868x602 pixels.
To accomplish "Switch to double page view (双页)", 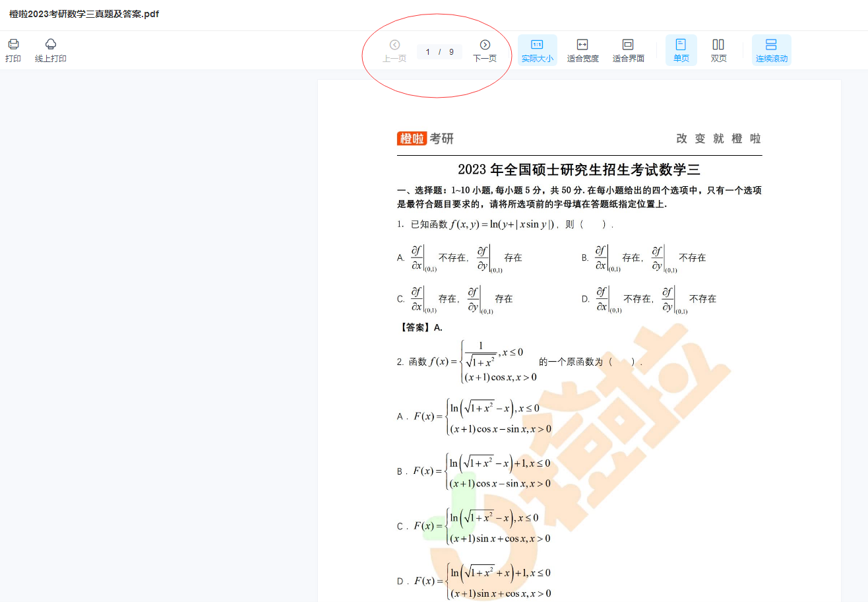I will pos(718,50).
